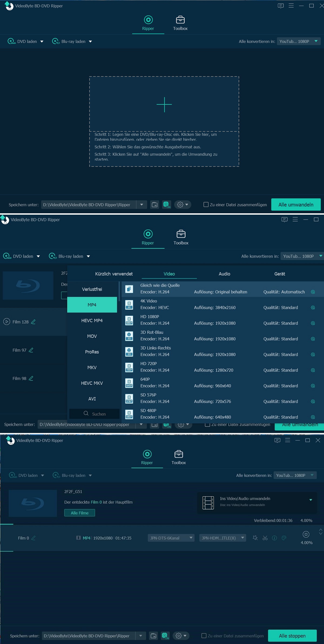Screen dimensions: 324x644
Task: Open the output format dropdown in the empty start window
Action: [x=299, y=41]
